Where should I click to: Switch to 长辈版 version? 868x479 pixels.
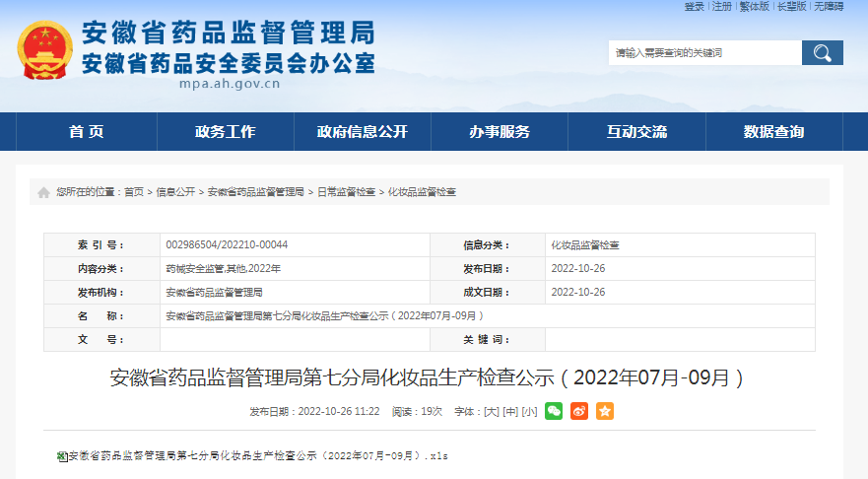point(791,6)
